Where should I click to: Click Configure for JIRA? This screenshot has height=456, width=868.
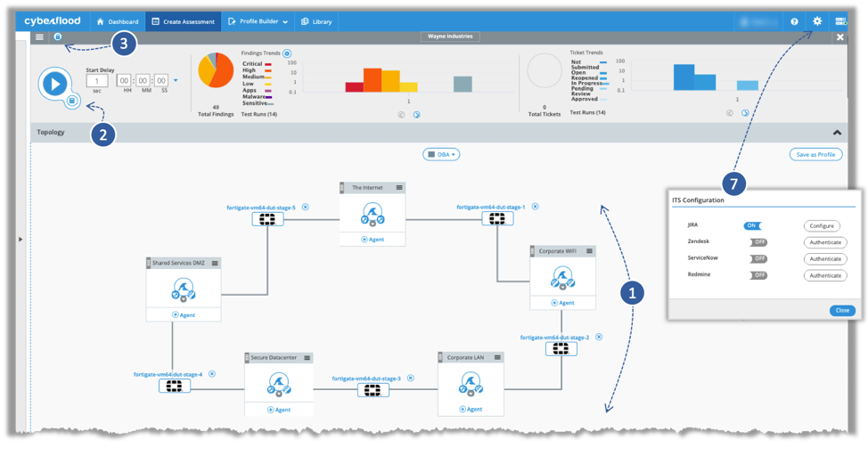click(x=822, y=226)
